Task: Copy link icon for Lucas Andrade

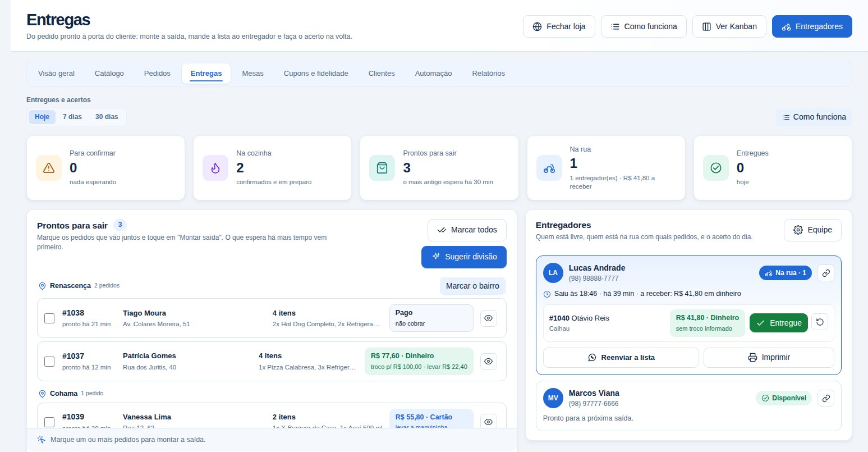Action: click(826, 273)
